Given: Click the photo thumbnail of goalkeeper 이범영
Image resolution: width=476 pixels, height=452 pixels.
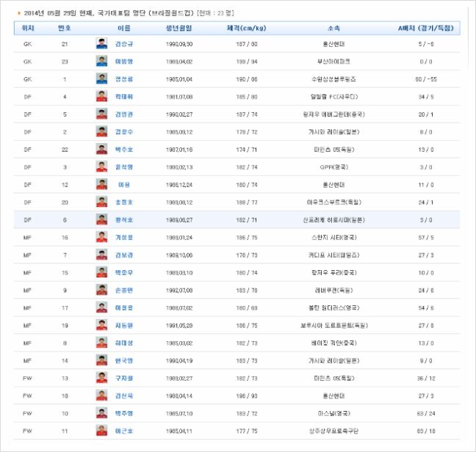Looking at the screenshot, I should tap(101, 61).
